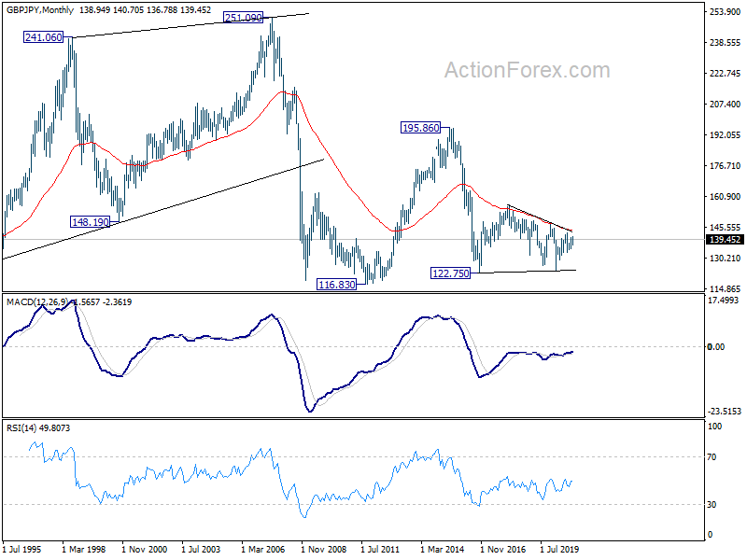Click the 1 Mar 1998 date label
Image resolution: width=747 pixels, height=560 pixels.
coord(84,550)
